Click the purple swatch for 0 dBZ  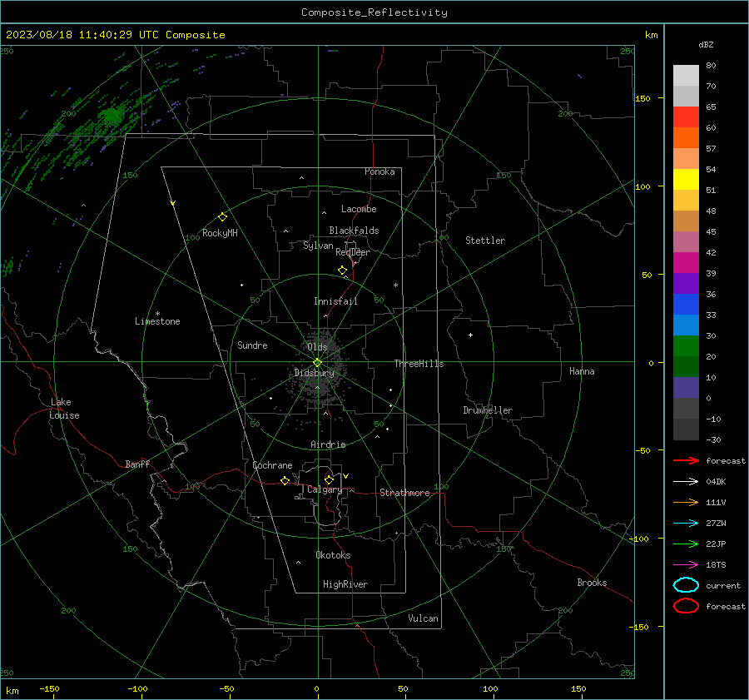pyautogui.click(x=686, y=387)
